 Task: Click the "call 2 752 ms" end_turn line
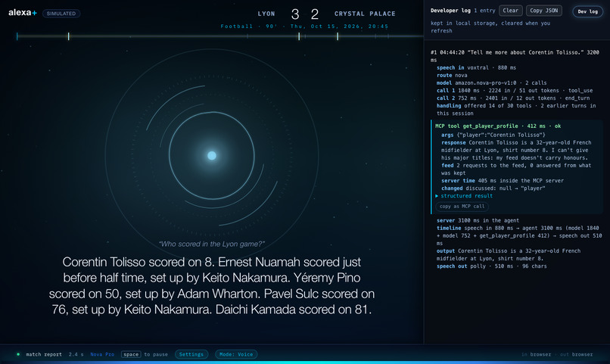(x=513, y=98)
